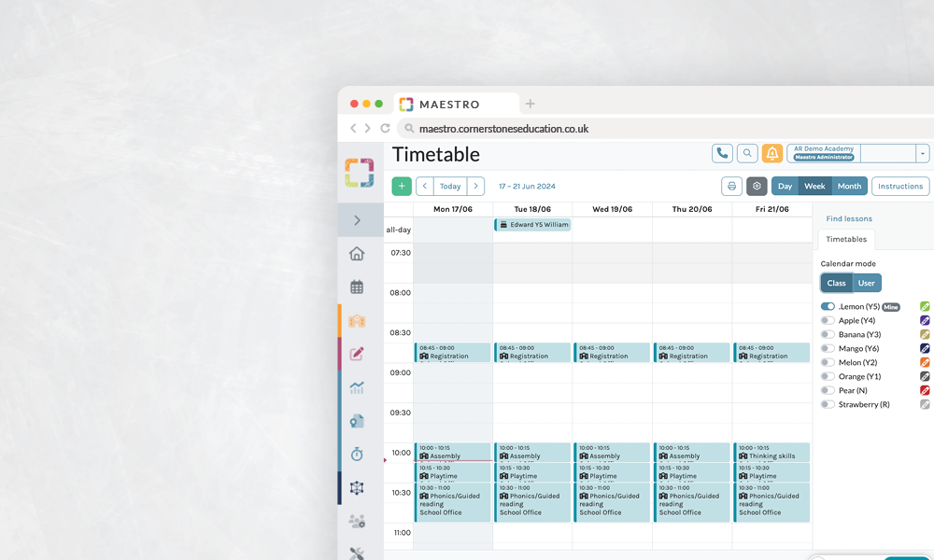Collapse the sidebar using the chevron arrow

tap(358, 220)
